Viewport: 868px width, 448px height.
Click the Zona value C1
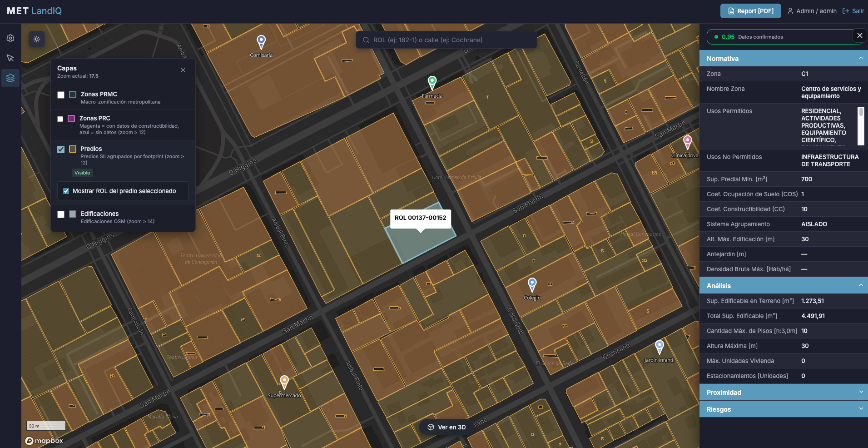pos(805,74)
